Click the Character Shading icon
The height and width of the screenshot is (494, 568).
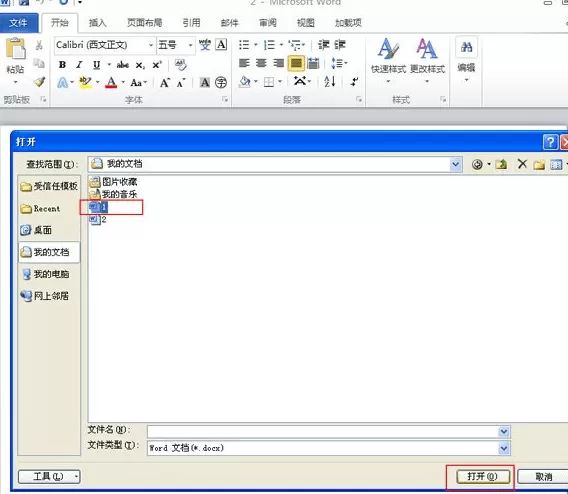(205, 83)
